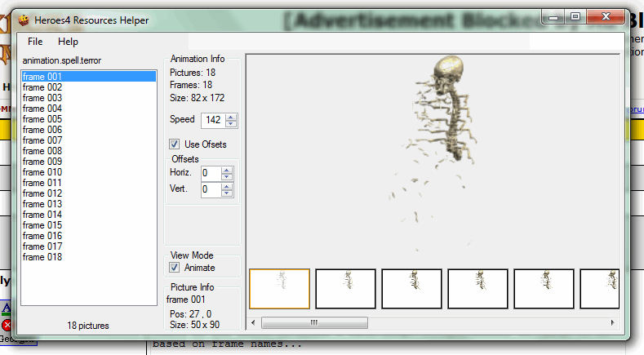The image size is (644, 355).
Task: Increase the Horiz. offset value
Action: (x=227, y=170)
